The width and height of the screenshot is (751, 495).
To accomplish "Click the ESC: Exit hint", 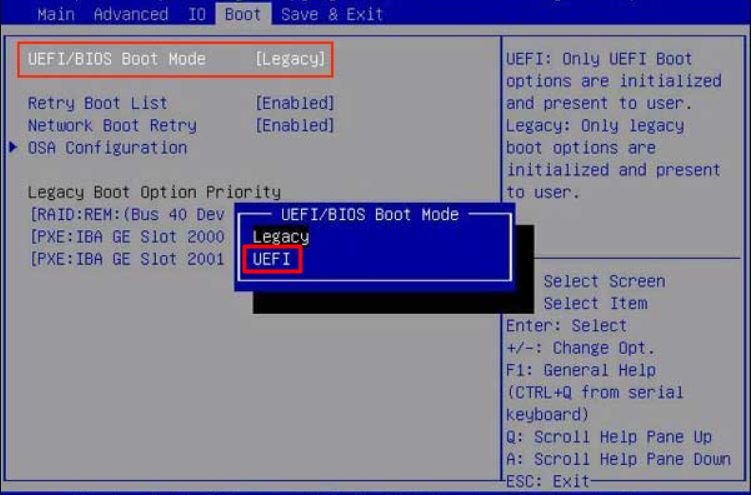I will click(547, 481).
